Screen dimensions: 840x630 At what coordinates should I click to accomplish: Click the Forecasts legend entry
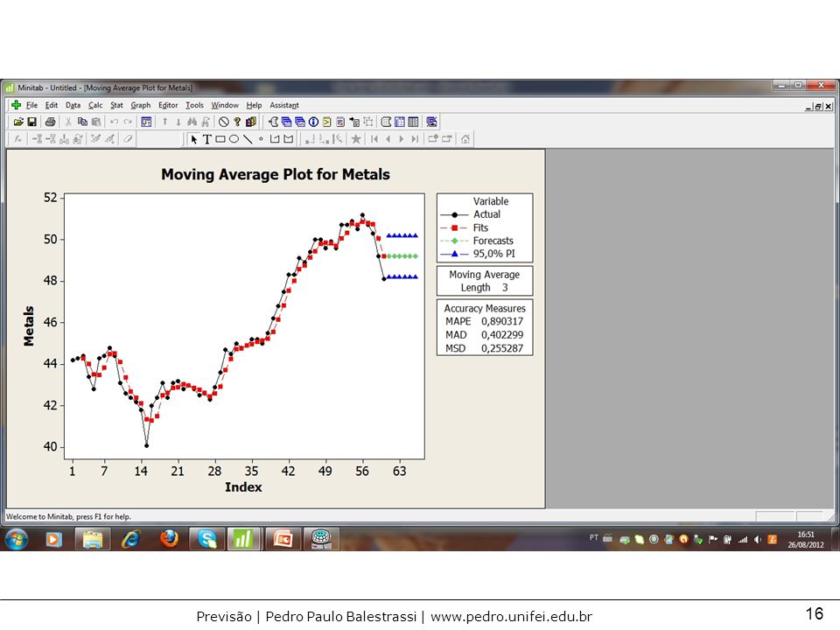click(493, 241)
